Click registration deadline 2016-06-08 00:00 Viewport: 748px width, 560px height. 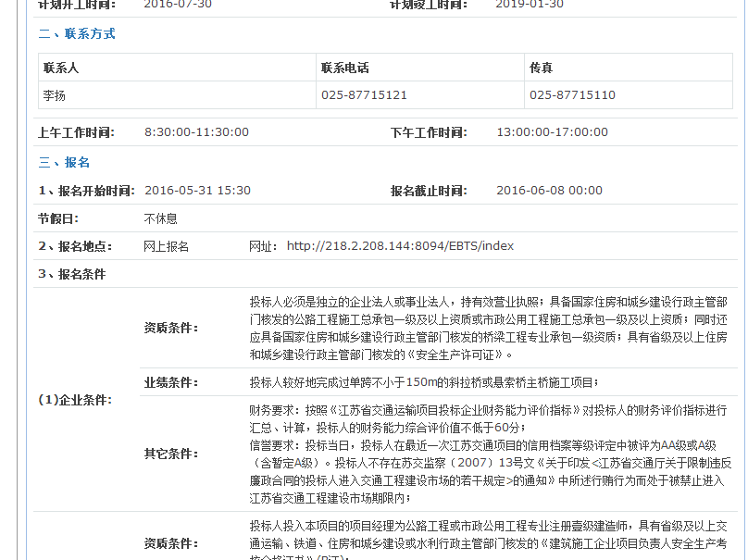[x=549, y=191]
